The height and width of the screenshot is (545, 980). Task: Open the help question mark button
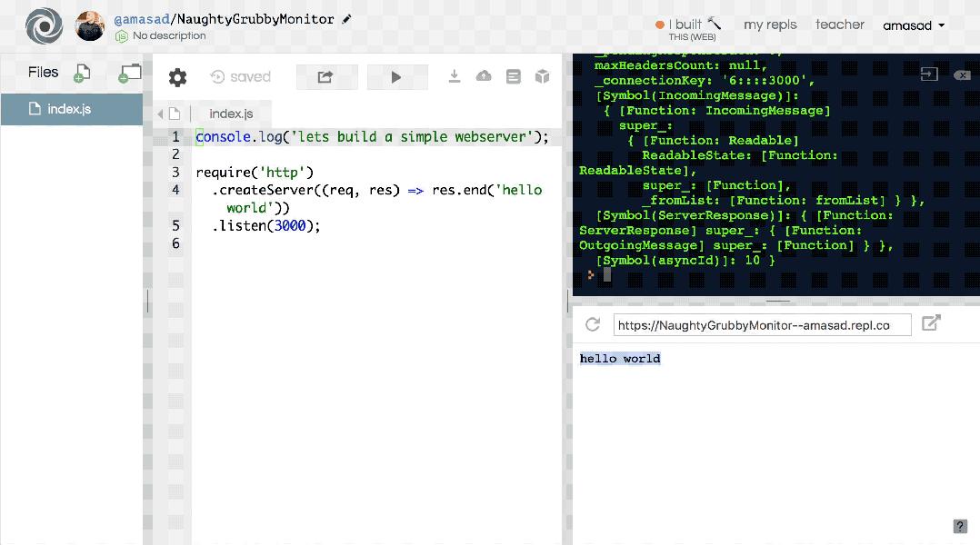pos(959,527)
